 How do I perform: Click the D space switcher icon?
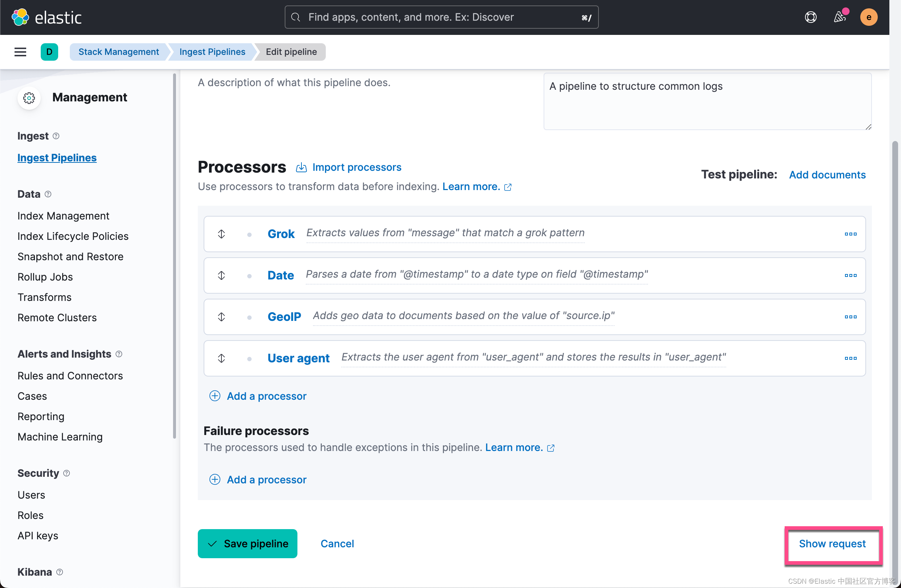[x=49, y=52]
